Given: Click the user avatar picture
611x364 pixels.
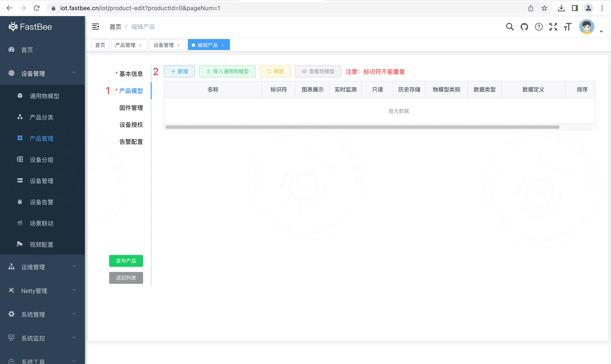Looking at the screenshot, I should point(587,27).
